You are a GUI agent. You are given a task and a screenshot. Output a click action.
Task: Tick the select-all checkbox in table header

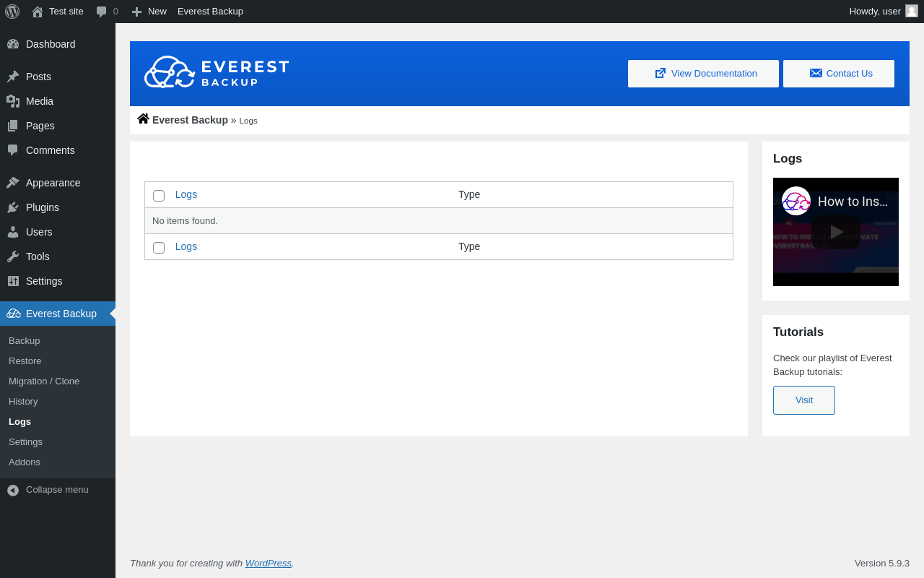click(159, 196)
